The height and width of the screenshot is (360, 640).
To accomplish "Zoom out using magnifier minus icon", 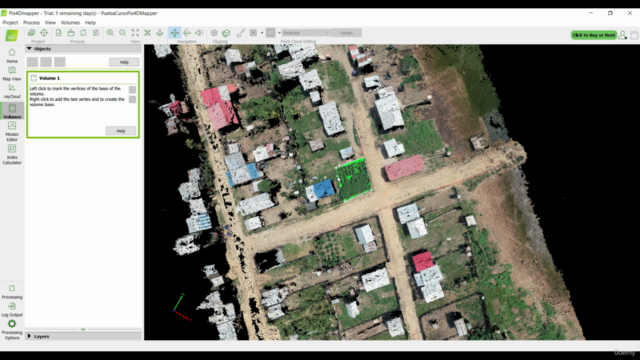I will tap(122, 33).
